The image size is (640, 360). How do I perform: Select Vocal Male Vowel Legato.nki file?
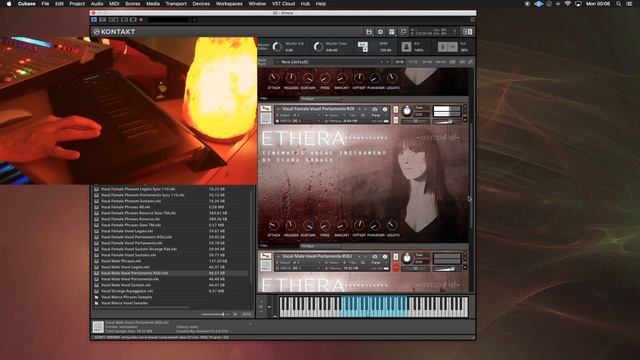[x=125, y=267]
